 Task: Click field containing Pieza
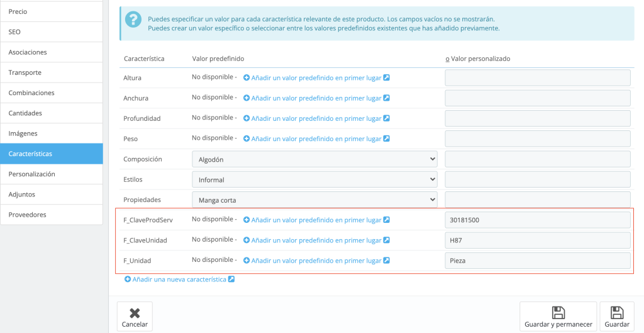538,261
